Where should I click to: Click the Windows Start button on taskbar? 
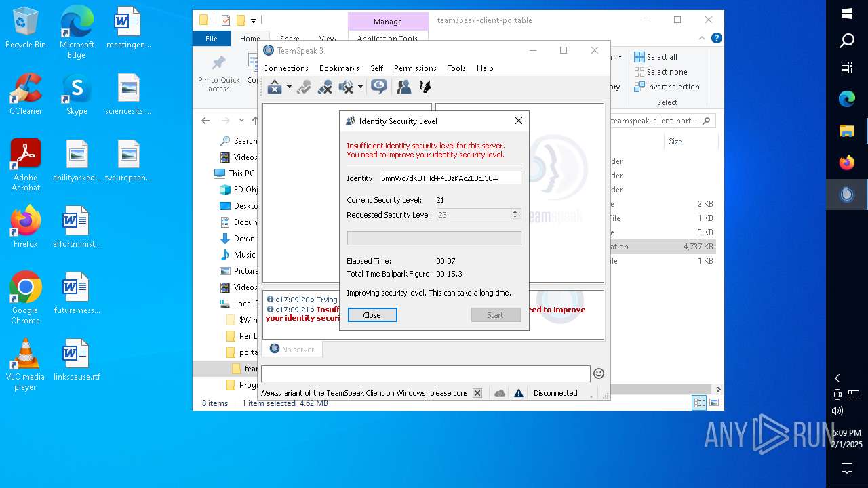(847, 14)
